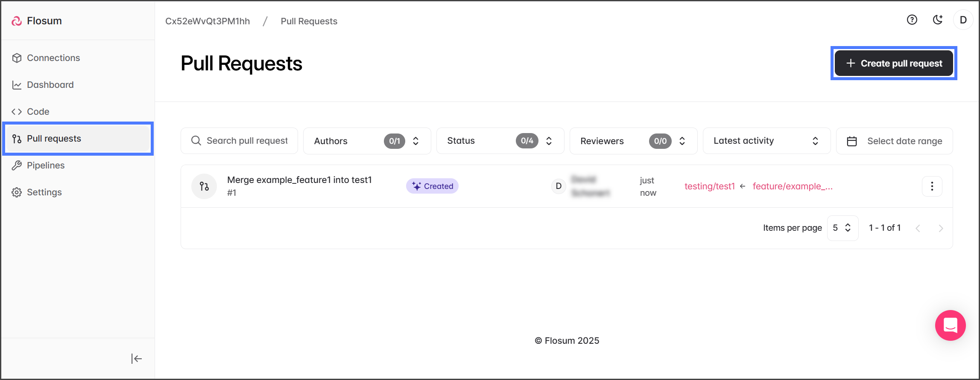
Task: Open the Dashboard page
Action: (50, 85)
